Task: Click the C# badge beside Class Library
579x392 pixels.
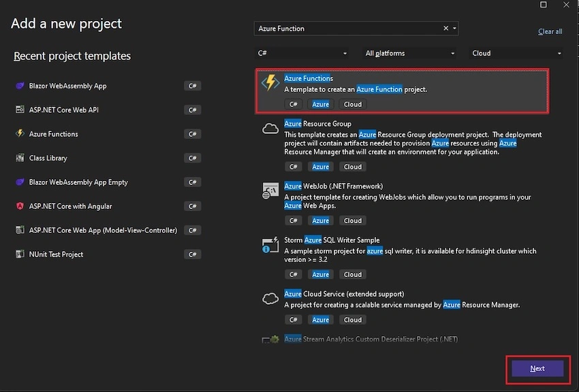Action: (x=192, y=158)
